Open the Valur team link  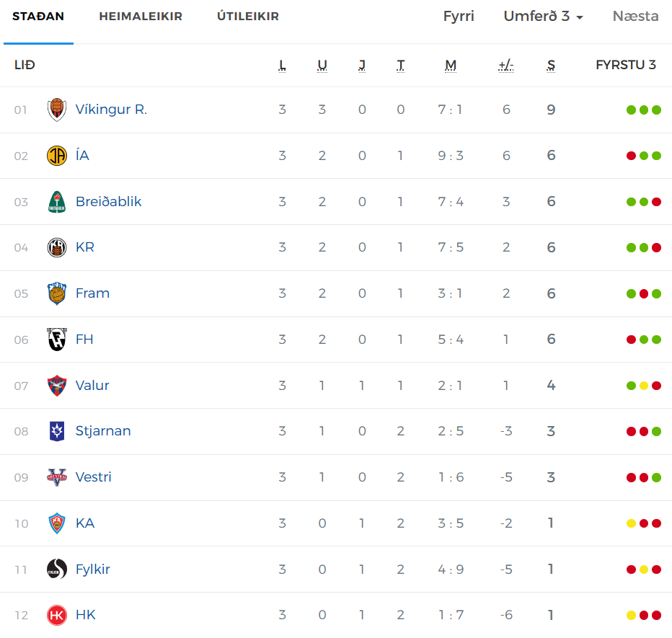point(92,385)
